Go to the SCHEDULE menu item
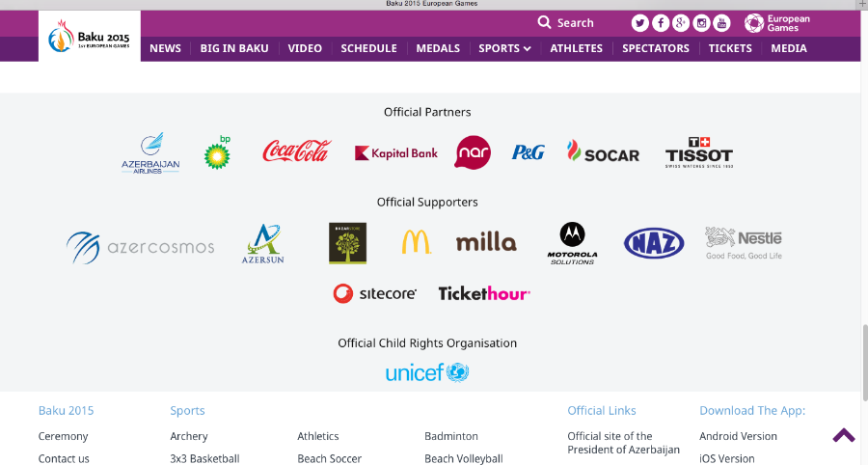The height and width of the screenshot is (465, 868). click(x=368, y=48)
